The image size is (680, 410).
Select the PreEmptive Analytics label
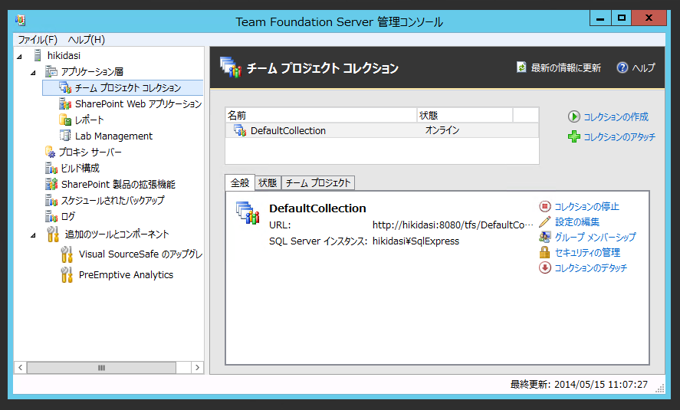click(x=126, y=275)
